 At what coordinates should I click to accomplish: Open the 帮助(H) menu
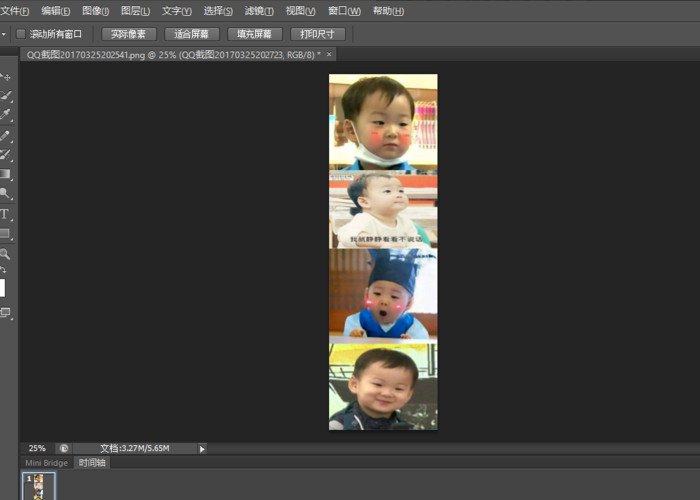(x=388, y=11)
